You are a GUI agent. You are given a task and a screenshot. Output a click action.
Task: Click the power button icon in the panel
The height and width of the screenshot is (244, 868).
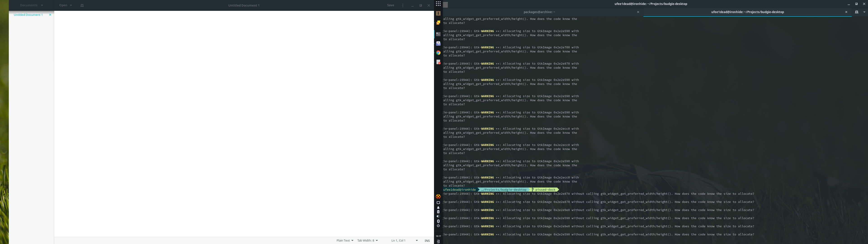click(x=438, y=226)
